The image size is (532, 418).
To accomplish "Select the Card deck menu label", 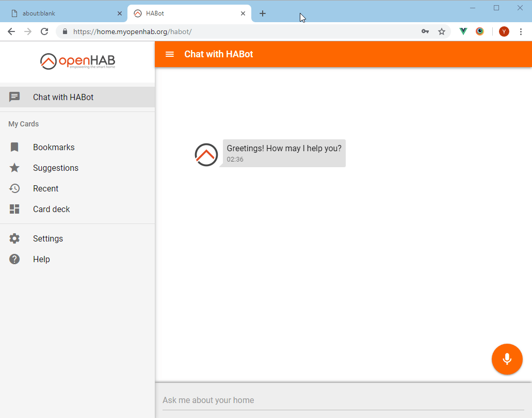I will (x=51, y=209).
